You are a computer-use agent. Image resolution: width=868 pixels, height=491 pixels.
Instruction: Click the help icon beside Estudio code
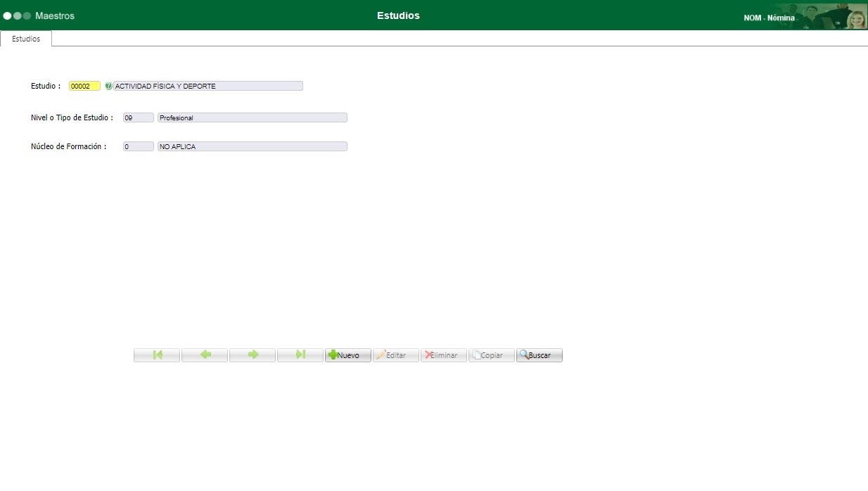[108, 86]
